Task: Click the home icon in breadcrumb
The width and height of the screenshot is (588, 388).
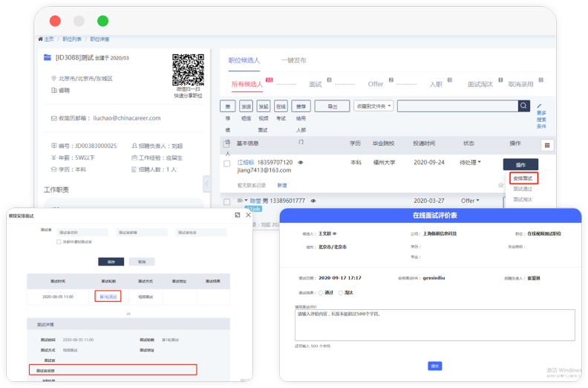Action: [x=41, y=39]
